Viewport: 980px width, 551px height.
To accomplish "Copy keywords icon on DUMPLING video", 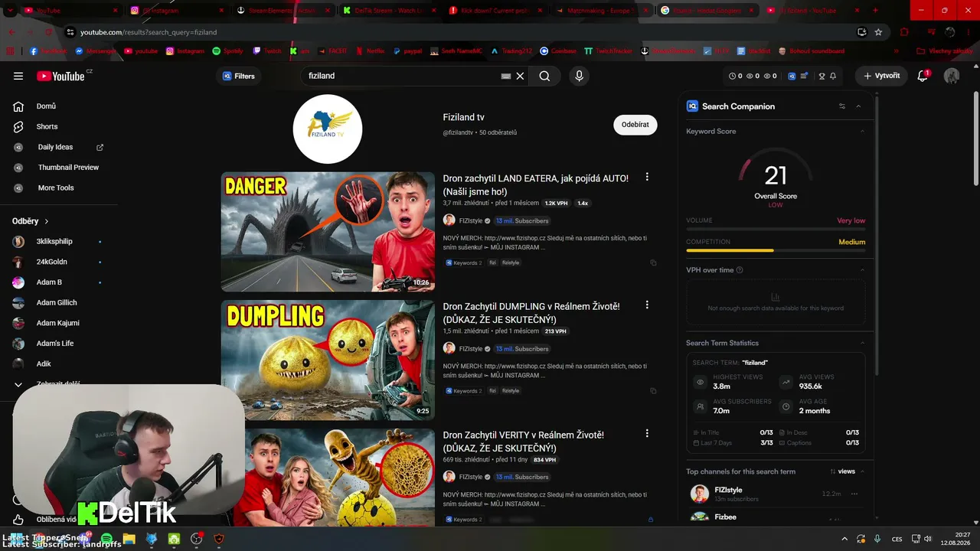I will pyautogui.click(x=653, y=390).
